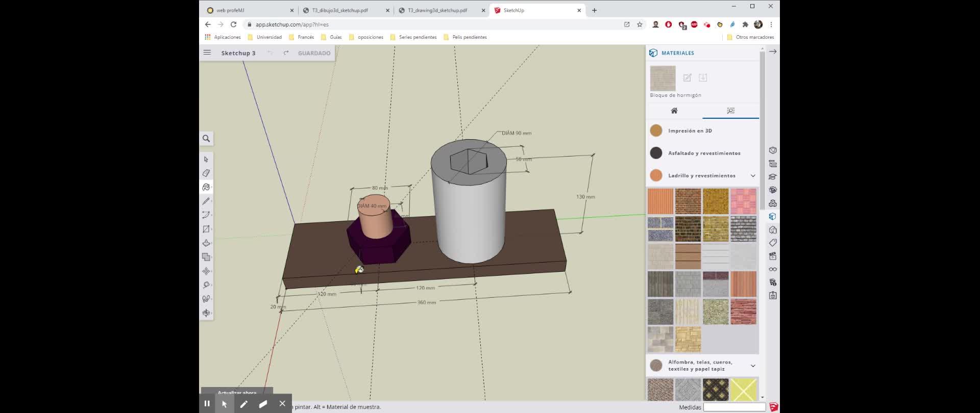Click the Medidas measurement input field
980x413 pixels.
click(734, 407)
